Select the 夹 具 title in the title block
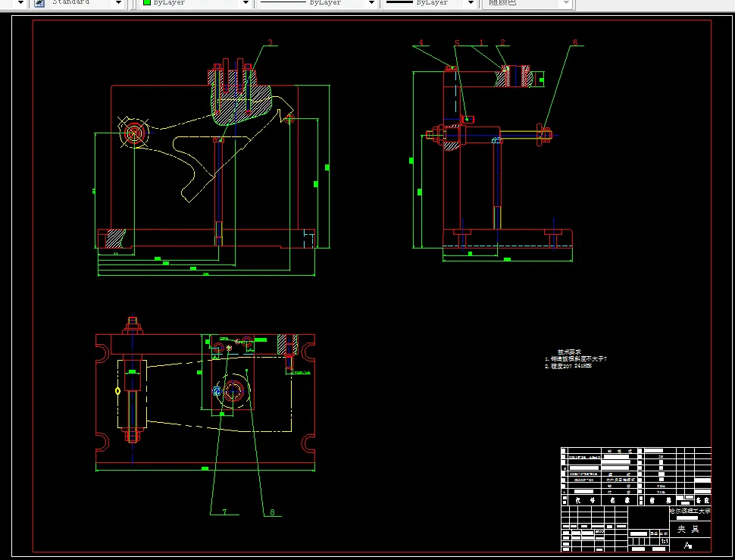This screenshot has width=735, height=560. tap(688, 529)
